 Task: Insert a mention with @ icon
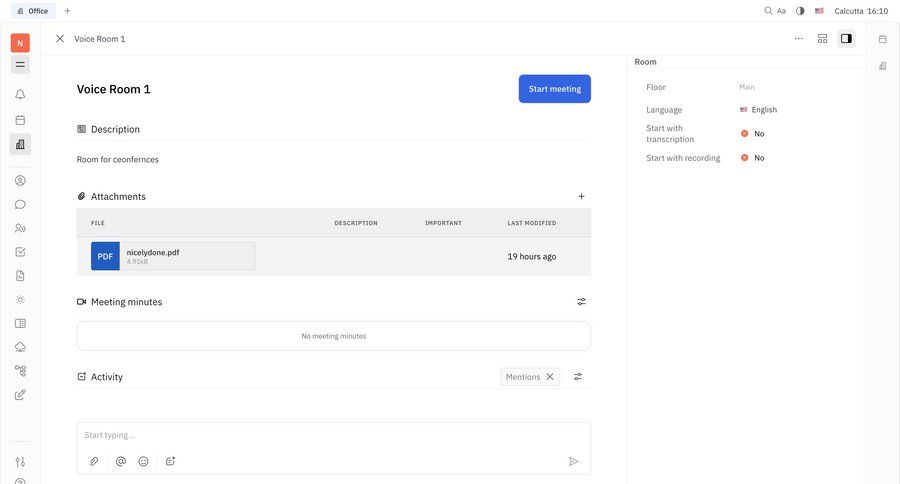(x=121, y=461)
